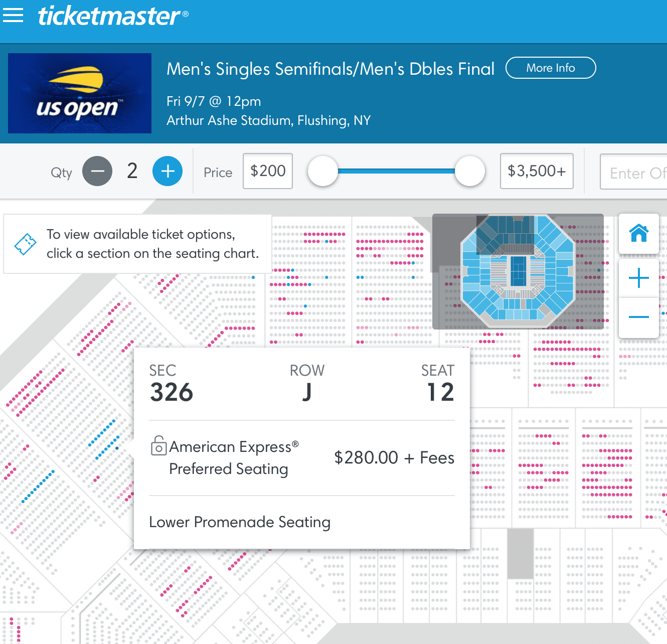Screen dimensions: 667x644
Task: Edit the $200 minimum price field
Action: [267, 171]
